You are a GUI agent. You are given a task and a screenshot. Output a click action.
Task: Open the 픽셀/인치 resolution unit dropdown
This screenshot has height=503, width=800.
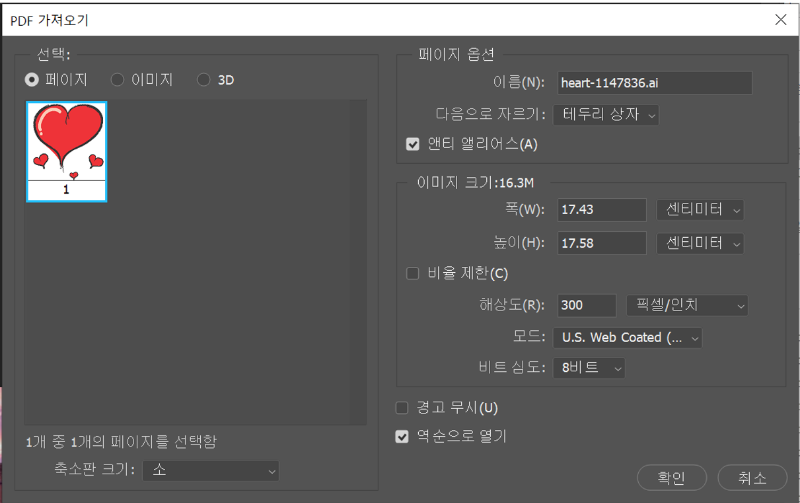pos(687,306)
